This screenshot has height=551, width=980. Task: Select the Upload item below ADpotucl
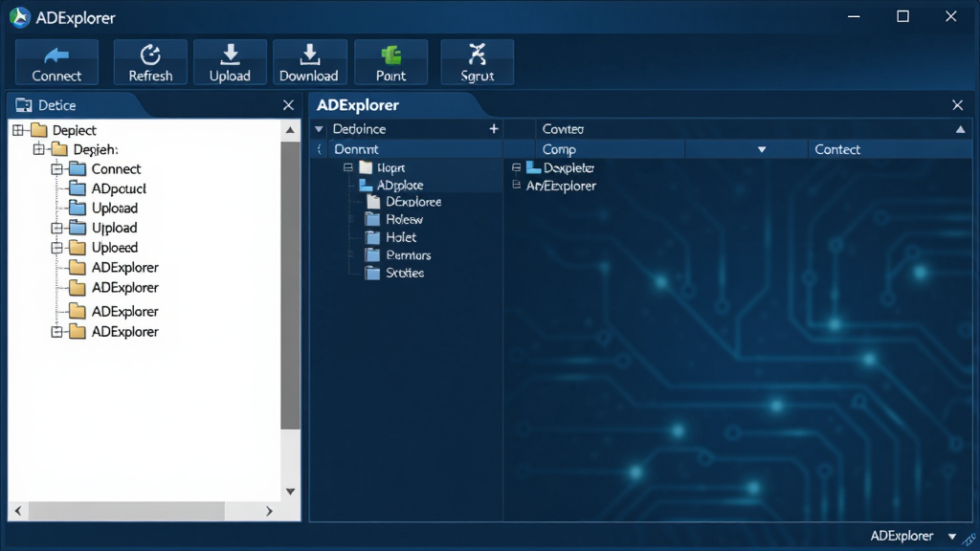tap(115, 208)
